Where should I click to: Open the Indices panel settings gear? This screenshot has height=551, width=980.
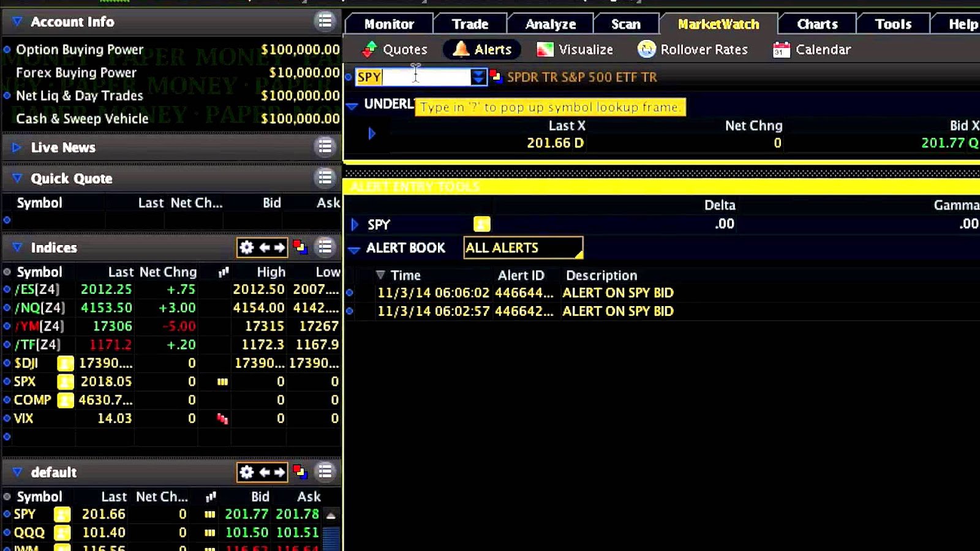click(x=247, y=247)
